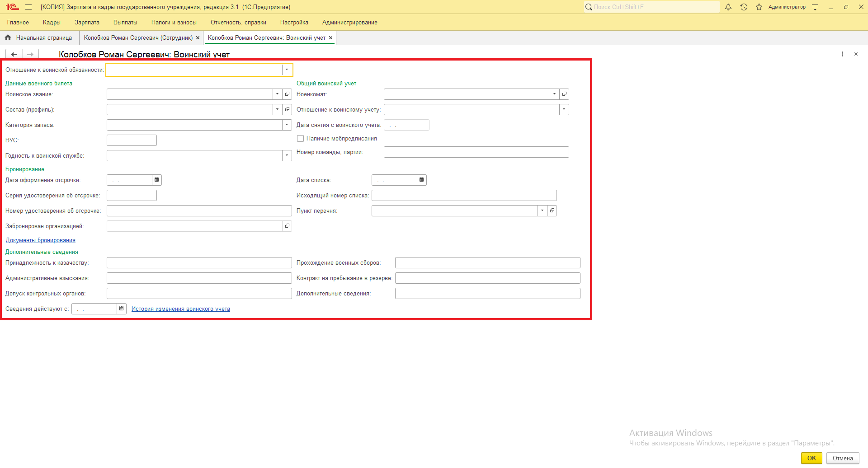Click Принадлежность к казачеству field
Image resolution: width=868 pixels, height=468 pixels.
(x=199, y=263)
